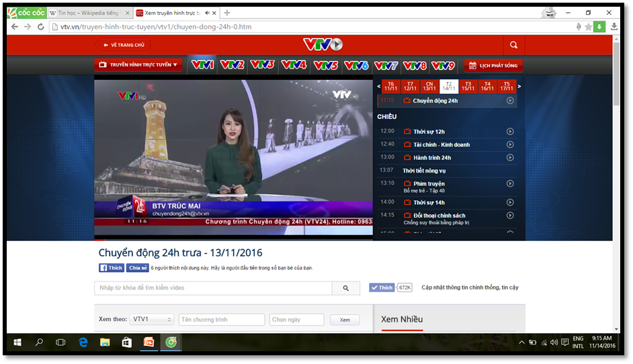Open the Windows Start menu

pos(17,343)
